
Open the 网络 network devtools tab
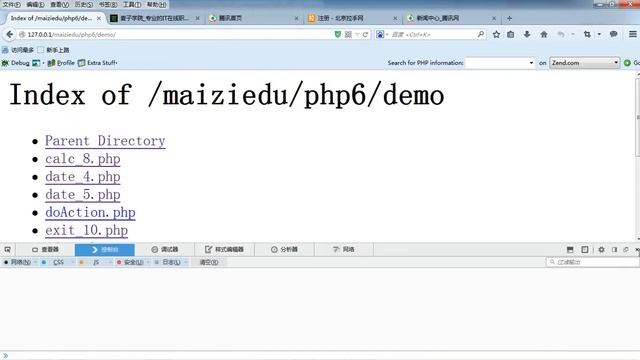[344, 249]
